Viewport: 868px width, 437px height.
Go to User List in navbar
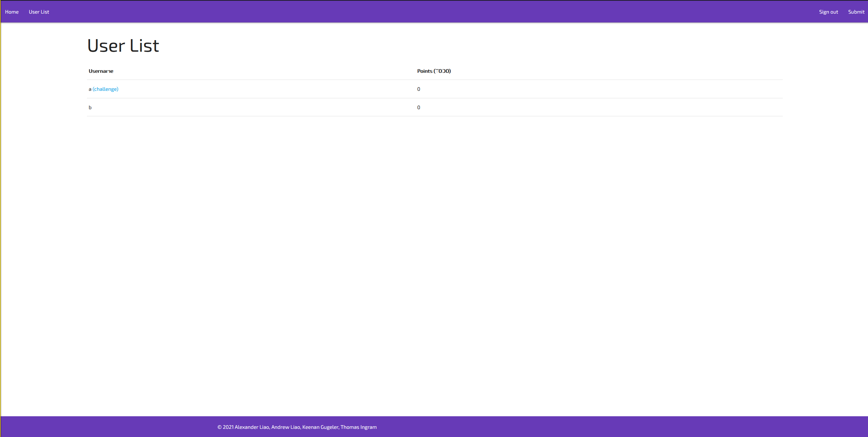click(39, 12)
